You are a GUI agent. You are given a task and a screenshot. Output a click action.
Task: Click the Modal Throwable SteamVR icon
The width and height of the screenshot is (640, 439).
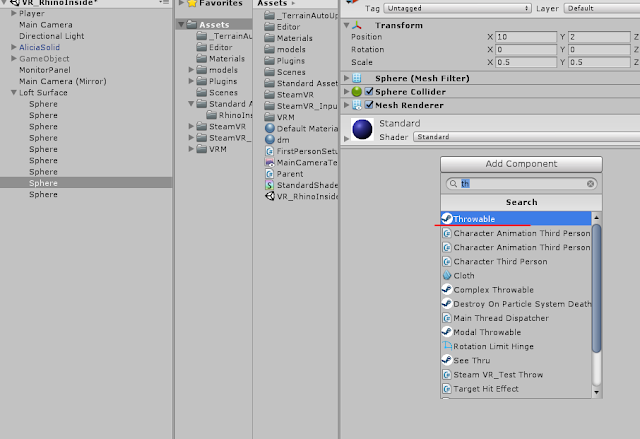tap(447, 332)
